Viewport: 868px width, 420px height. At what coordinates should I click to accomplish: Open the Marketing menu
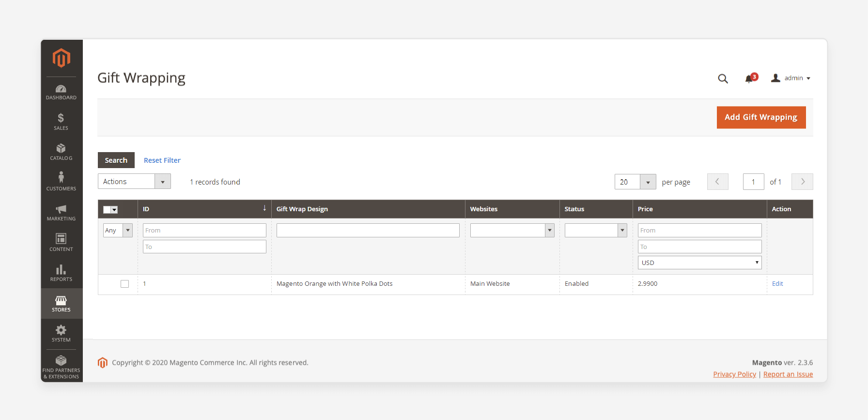tap(61, 213)
